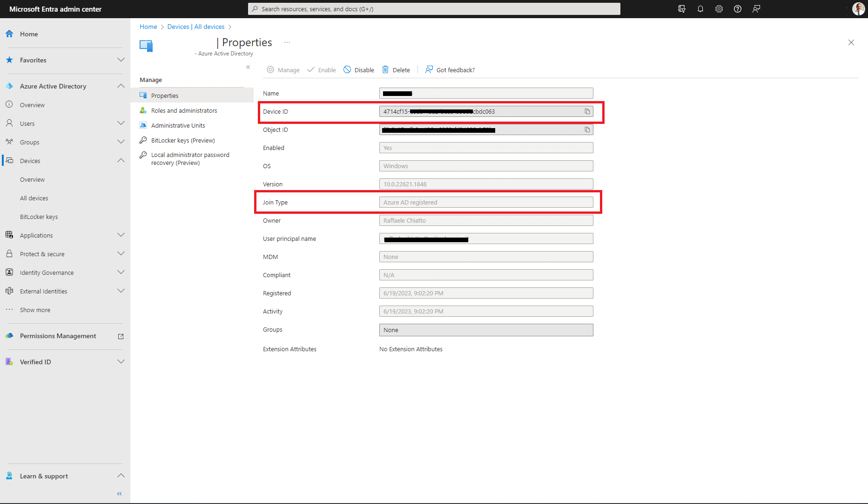Click the Learn & support person icon
868x504 pixels.
tap(9, 476)
